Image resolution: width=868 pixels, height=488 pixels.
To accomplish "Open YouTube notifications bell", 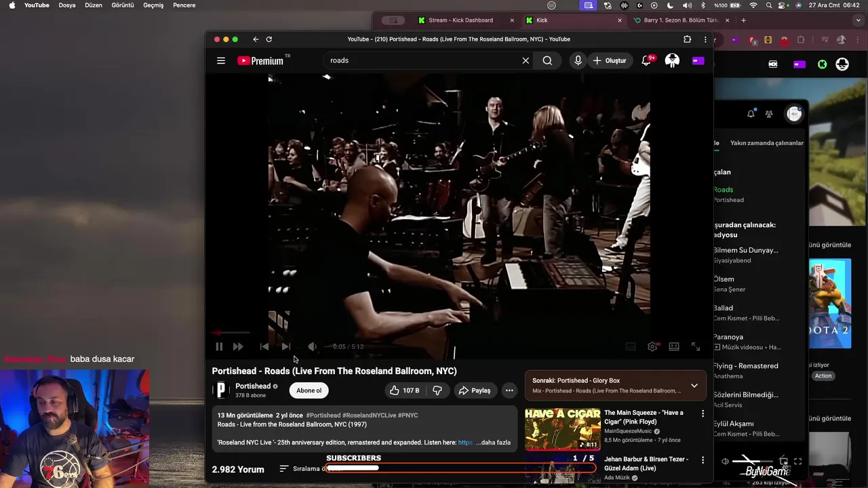I will [646, 60].
